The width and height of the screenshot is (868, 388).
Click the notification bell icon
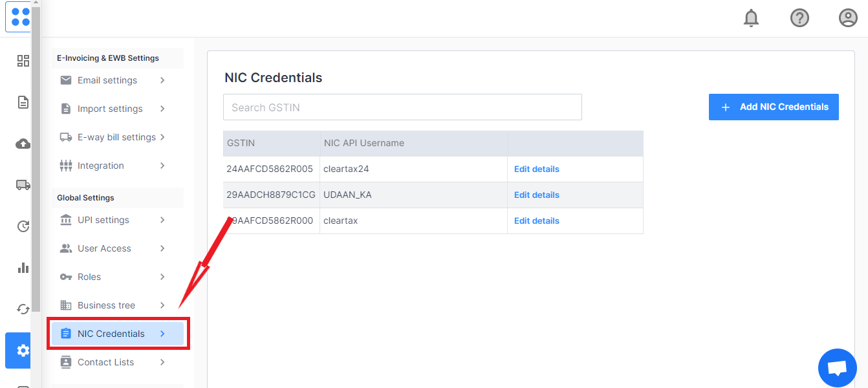751,18
